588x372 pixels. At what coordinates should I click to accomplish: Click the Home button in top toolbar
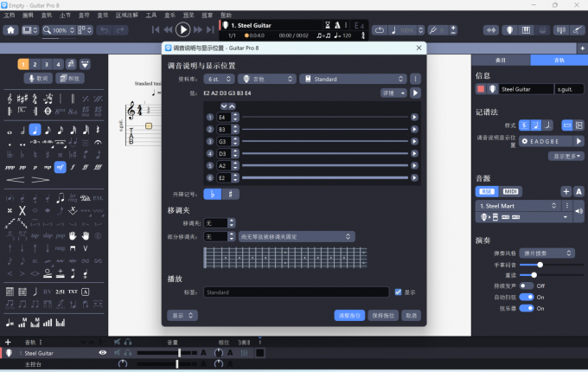[10, 30]
